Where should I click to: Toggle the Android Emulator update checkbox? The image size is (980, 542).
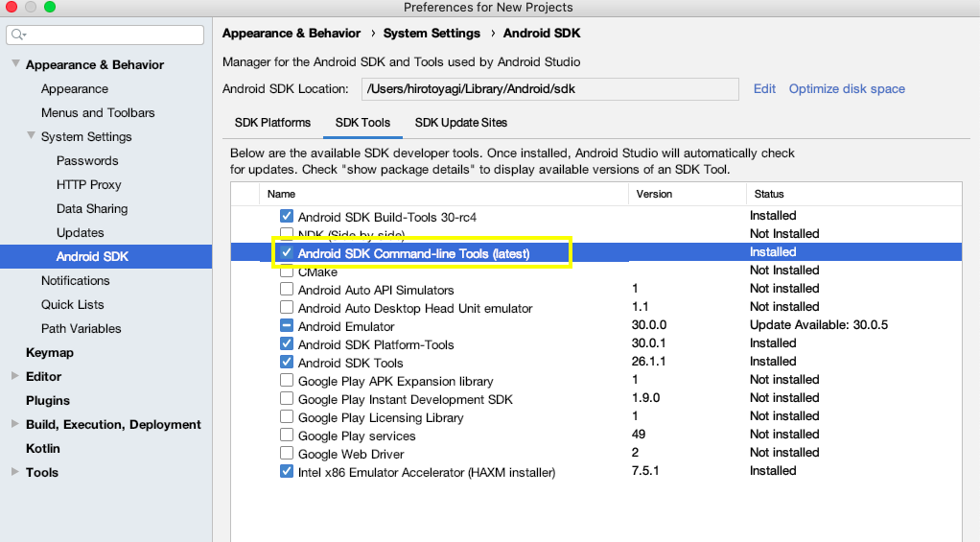[287, 326]
